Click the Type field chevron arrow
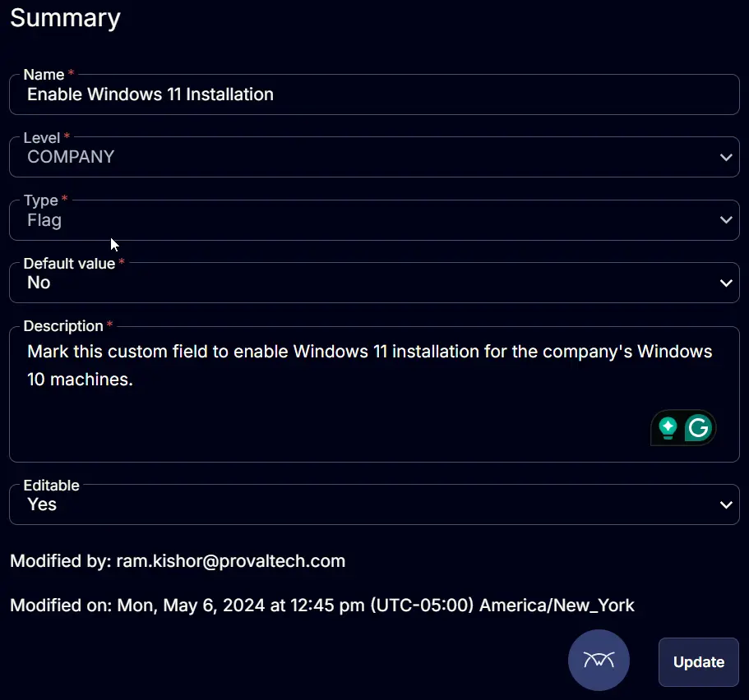This screenshot has width=749, height=700. click(726, 220)
